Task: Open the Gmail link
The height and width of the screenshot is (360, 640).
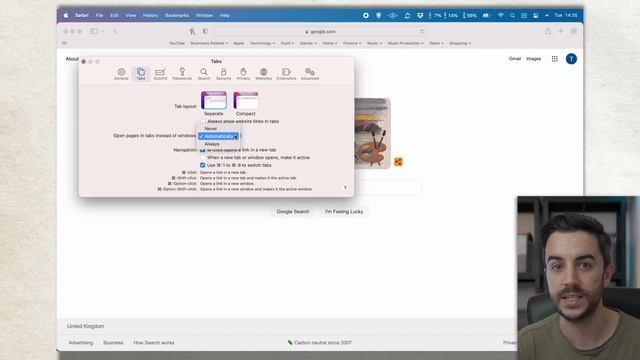Action: click(x=515, y=59)
